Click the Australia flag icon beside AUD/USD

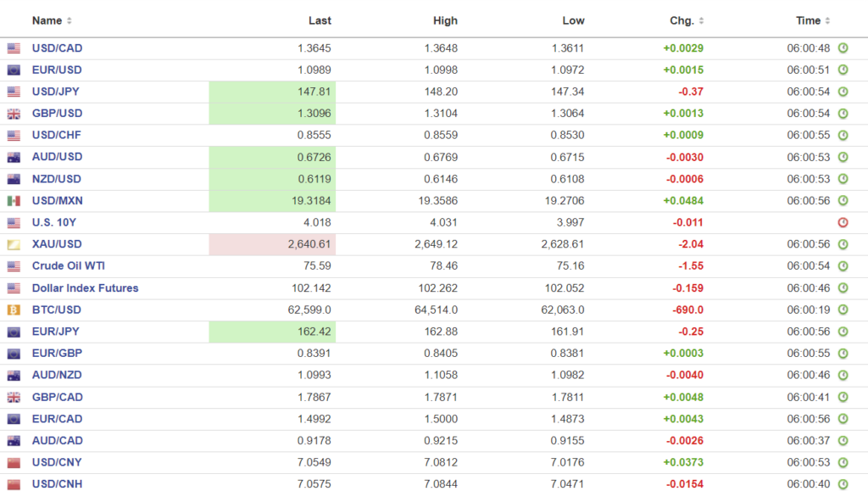tap(14, 157)
